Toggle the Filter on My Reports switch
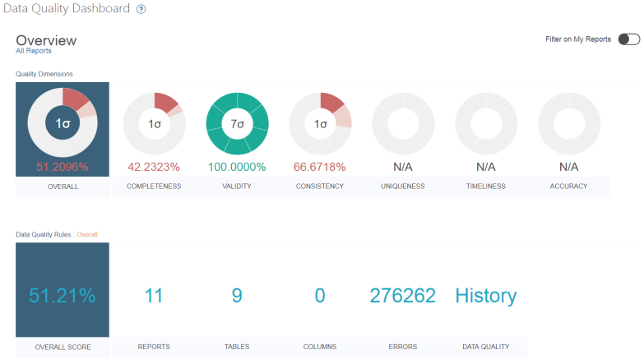Viewport: 644px width, 359px height. [x=629, y=39]
